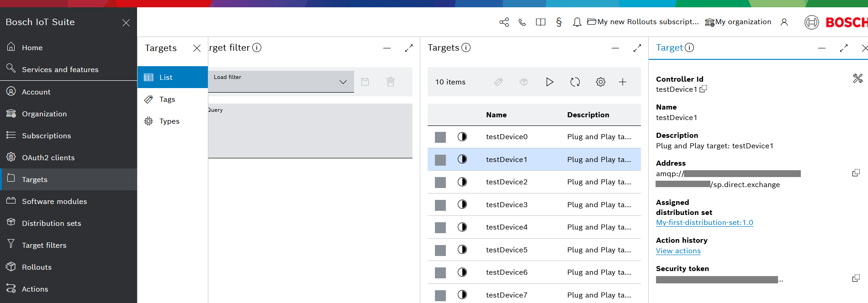The height and width of the screenshot is (303, 868).
Task: Click the share icon in top header
Action: point(504,22)
